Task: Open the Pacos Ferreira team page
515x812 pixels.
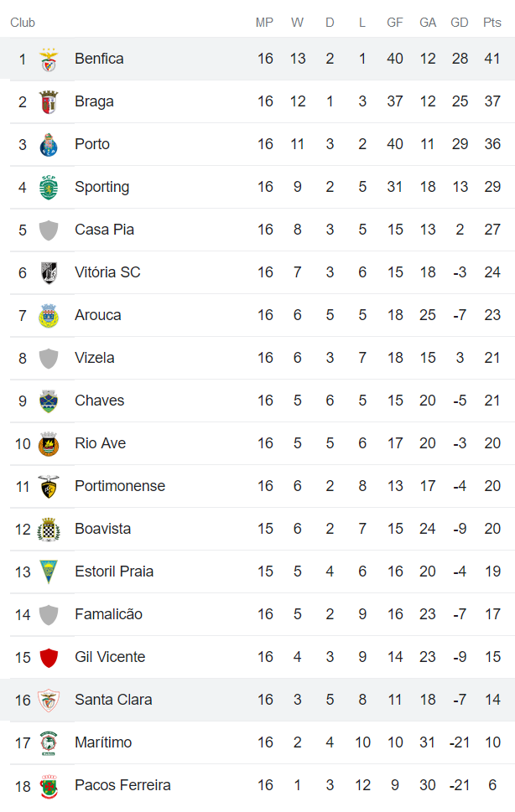Action: (122, 785)
